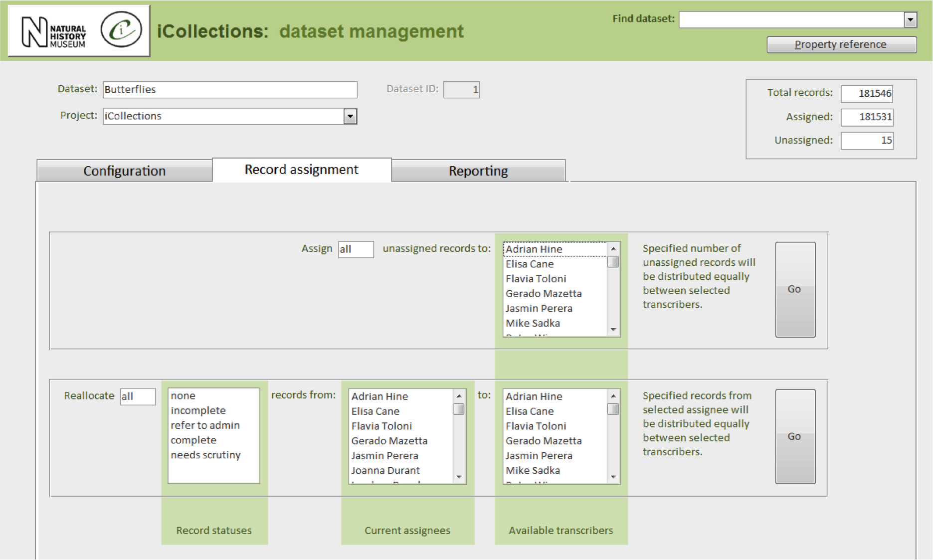
Task: Click the Total records value 181546
Action: (x=867, y=93)
